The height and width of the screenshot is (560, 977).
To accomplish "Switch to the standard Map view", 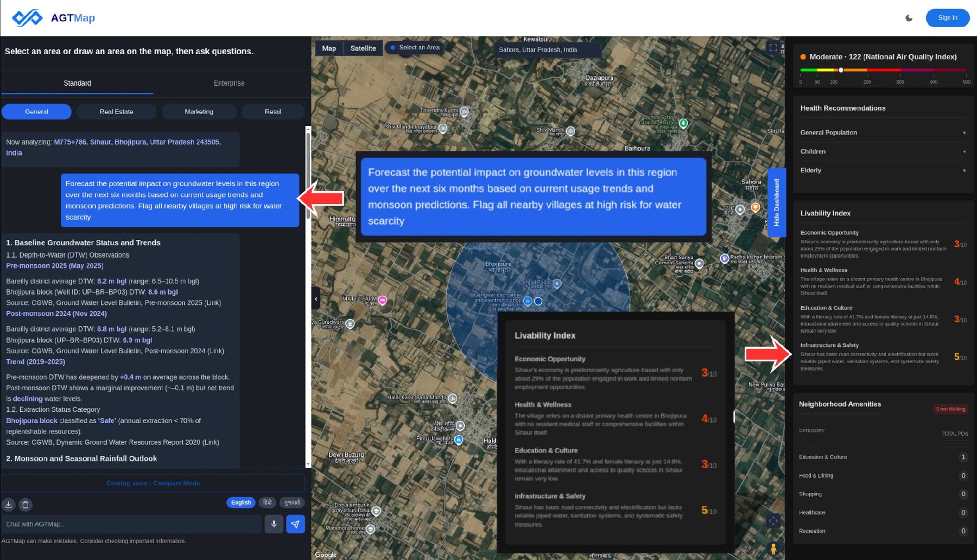I will (329, 48).
